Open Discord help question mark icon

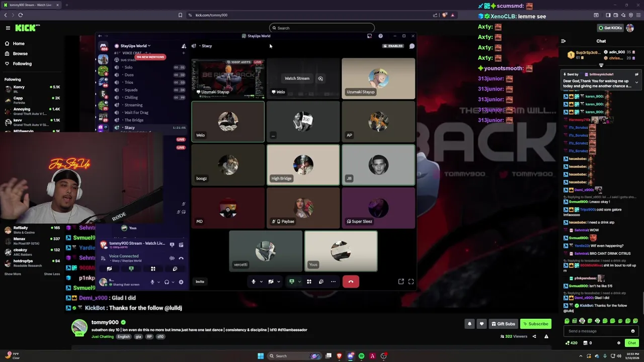380,36
